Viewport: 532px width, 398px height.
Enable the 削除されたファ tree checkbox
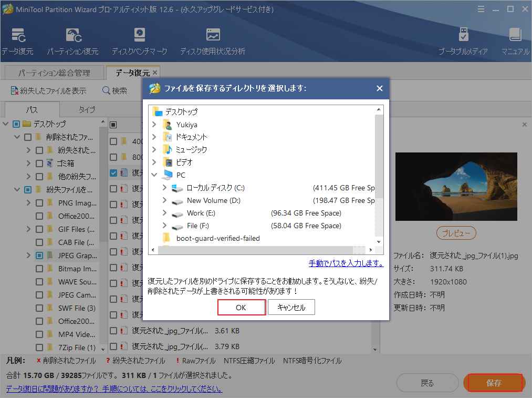coord(29,137)
